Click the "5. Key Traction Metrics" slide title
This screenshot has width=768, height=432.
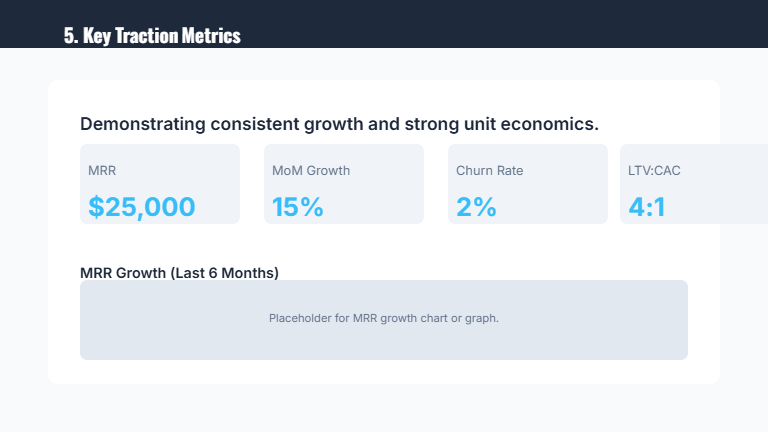[x=152, y=36]
